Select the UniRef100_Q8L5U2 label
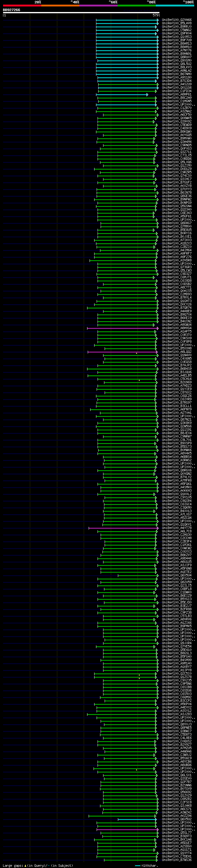197x868 pixels. pos(176,64)
